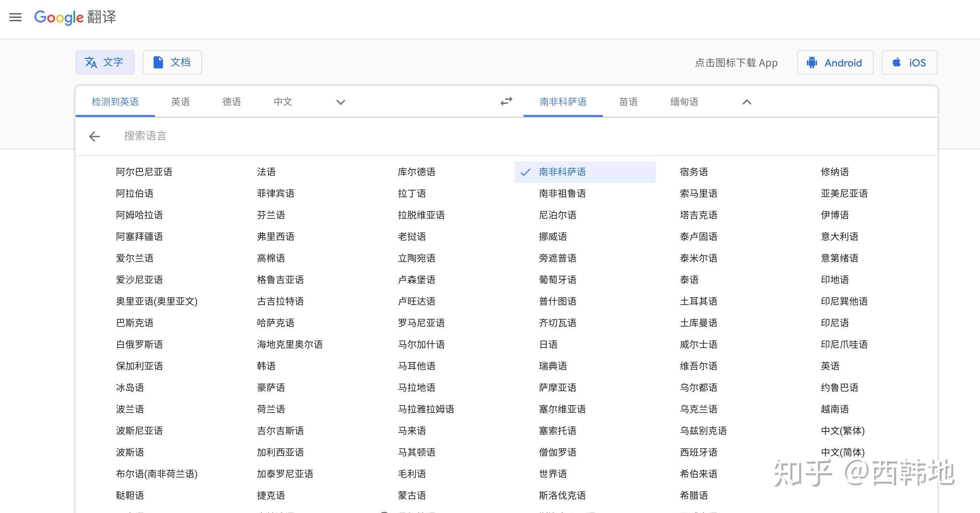This screenshot has width=980, height=513.
Task: Select 苗语 target language tab
Action: (628, 102)
